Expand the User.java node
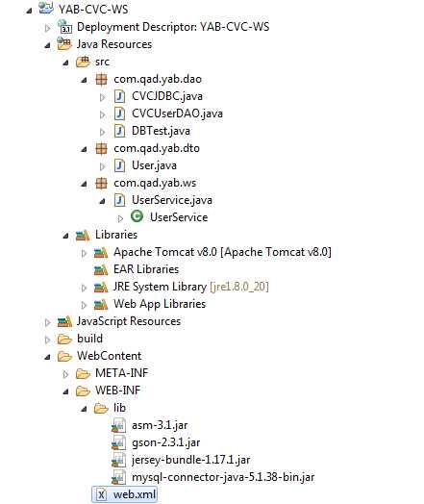The image size is (424, 504). (x=103, y=166)
